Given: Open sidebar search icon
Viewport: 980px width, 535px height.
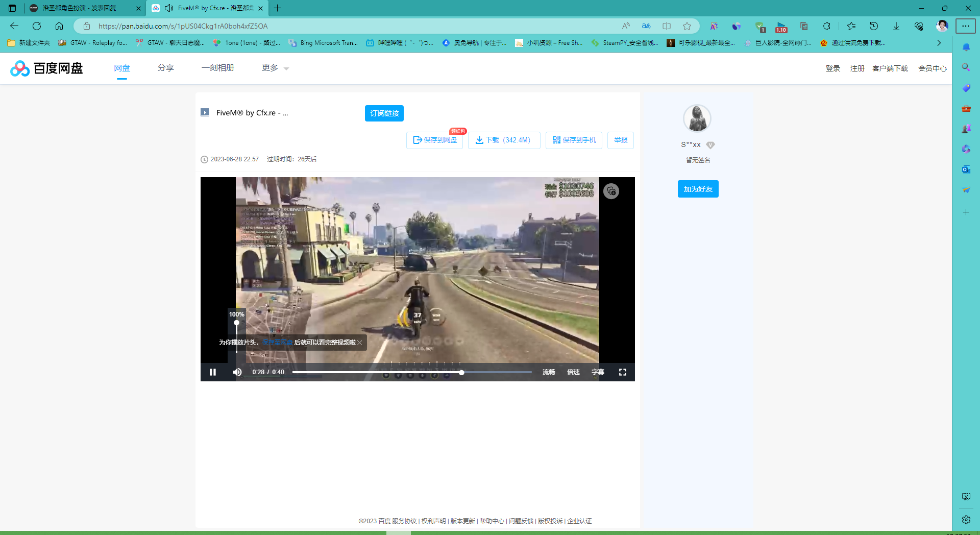Looking at the screenshot, I should tap(966, 67).
